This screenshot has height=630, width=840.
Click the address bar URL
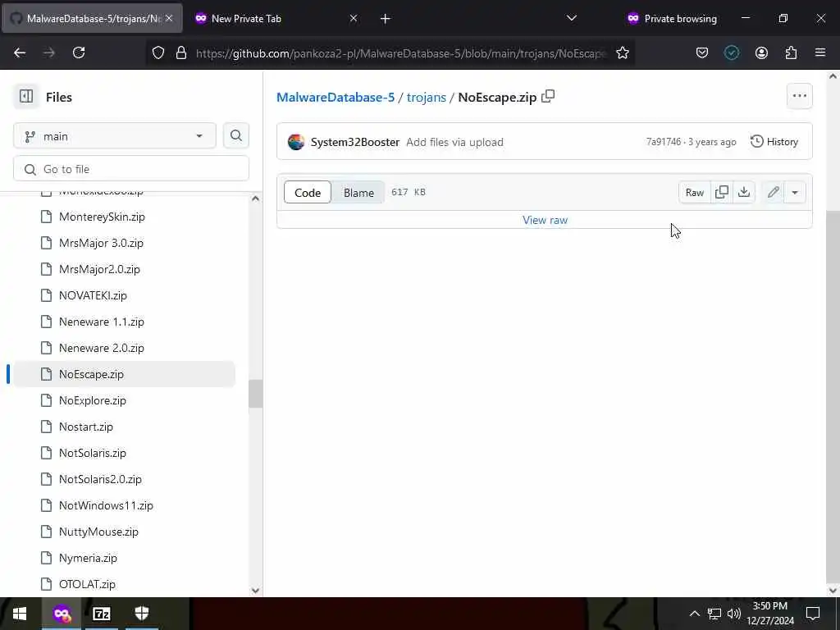click(400, 53)
